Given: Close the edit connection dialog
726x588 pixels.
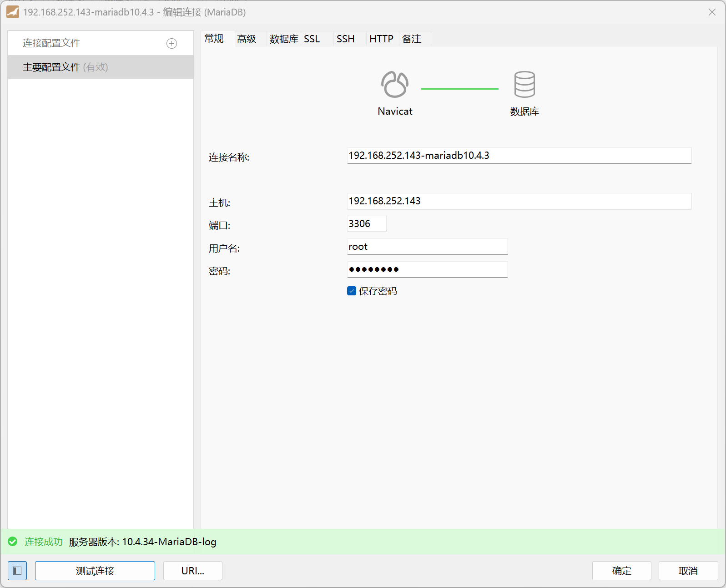Looking at the screenshot, I should pos(712,12).
